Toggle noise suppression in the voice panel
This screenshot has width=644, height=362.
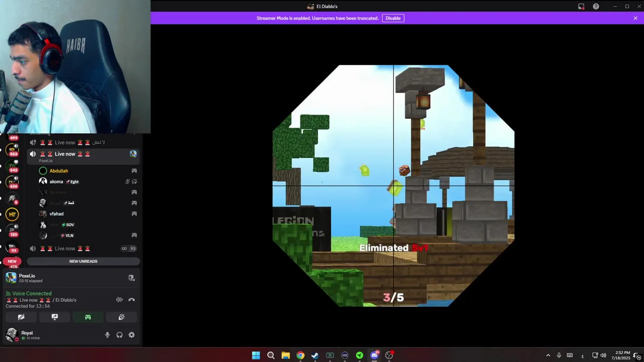coord(119,300)
